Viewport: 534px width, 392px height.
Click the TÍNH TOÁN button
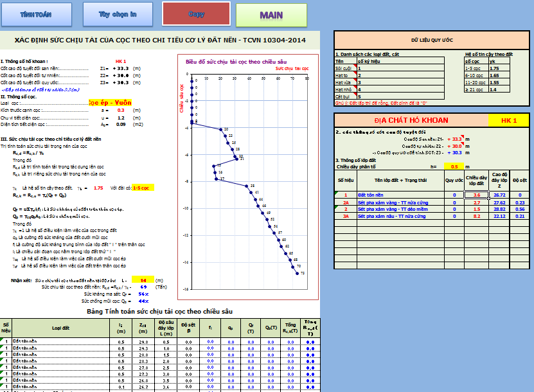pyautogui.click(x=37, y=14)
